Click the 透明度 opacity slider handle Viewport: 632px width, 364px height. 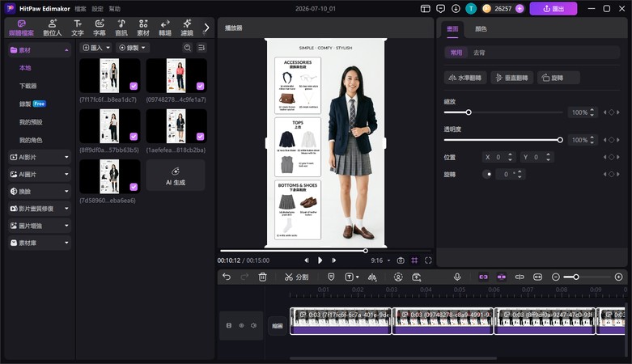click(560, 140)
